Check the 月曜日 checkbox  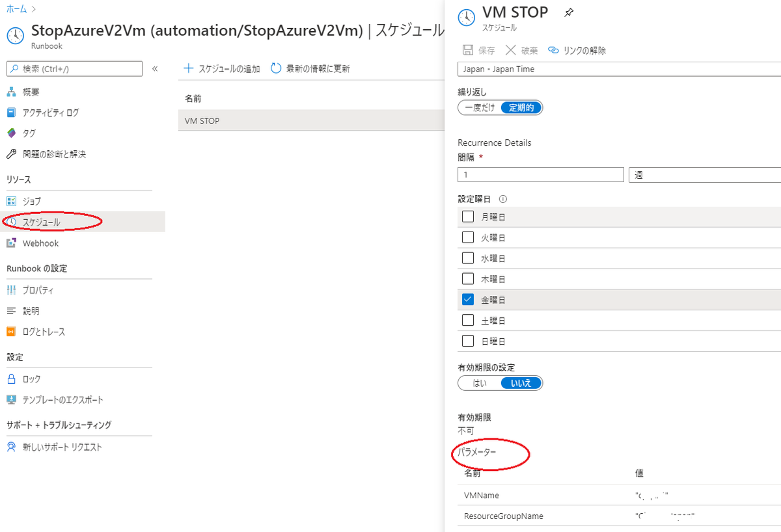(468, 217)
